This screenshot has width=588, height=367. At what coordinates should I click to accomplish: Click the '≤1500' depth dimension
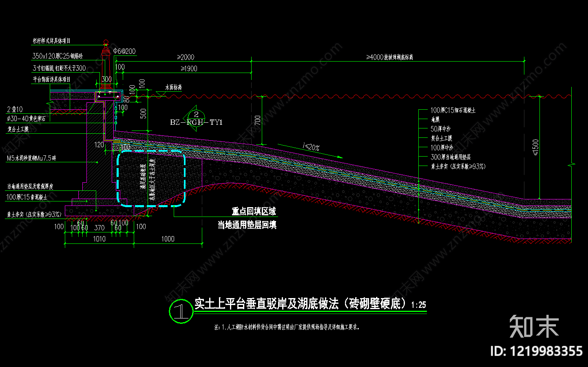pos(535,147)
